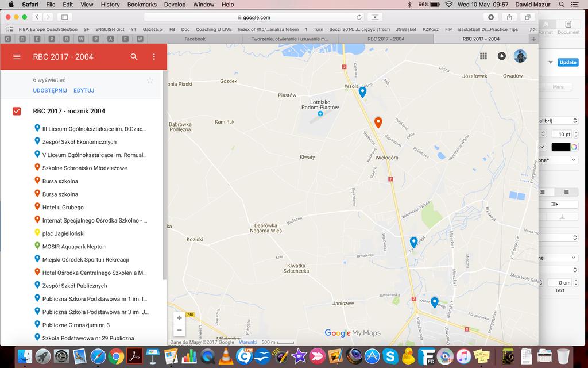Viewport: 588px width, 368px height.
Task: Zoom out on the map
Action: [x=179, y=330]
